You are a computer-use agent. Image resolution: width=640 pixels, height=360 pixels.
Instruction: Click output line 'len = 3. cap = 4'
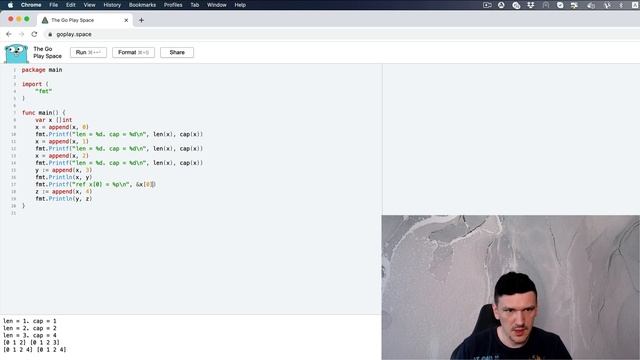[x=30, y=336]
